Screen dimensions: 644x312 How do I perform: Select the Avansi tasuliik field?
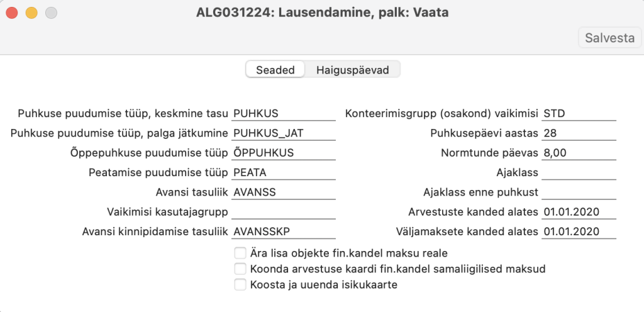pos(284,192)
